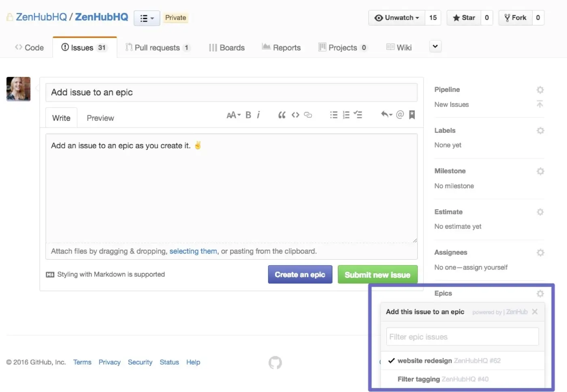Close the Add this issue to an epic popup
Screen dimensions: 567x392
535,312
